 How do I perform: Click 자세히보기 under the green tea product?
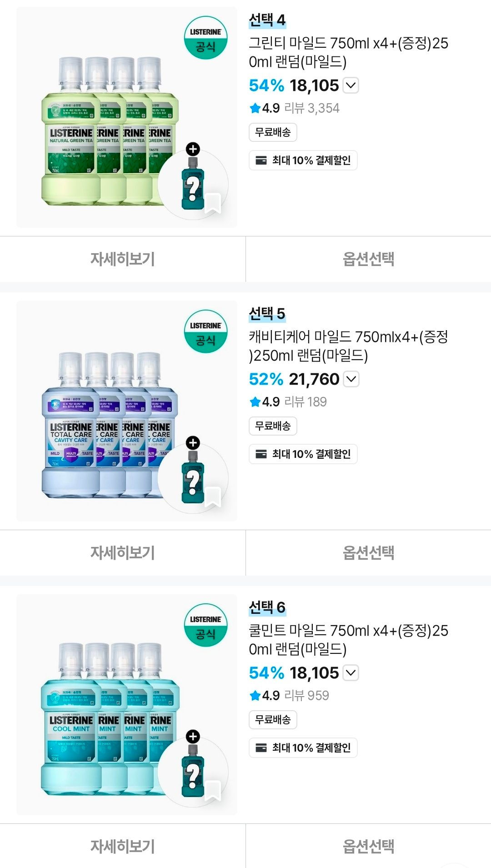point(123,259)
